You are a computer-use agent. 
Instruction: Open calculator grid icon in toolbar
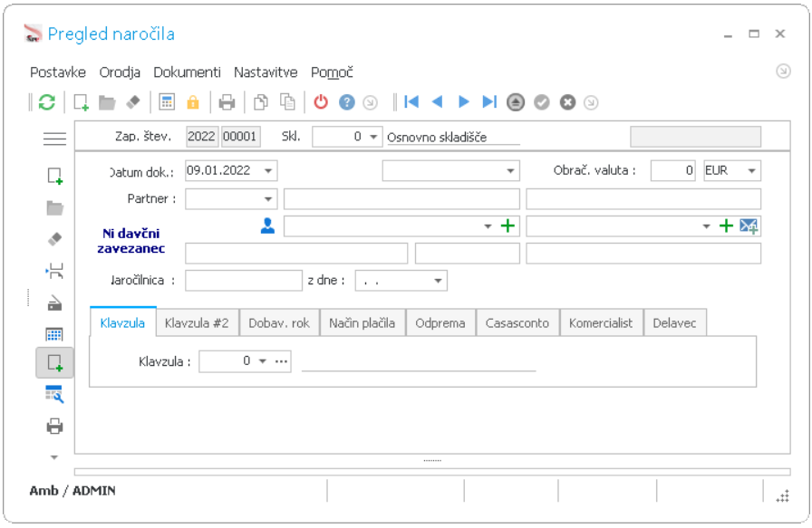pos(167,102)
